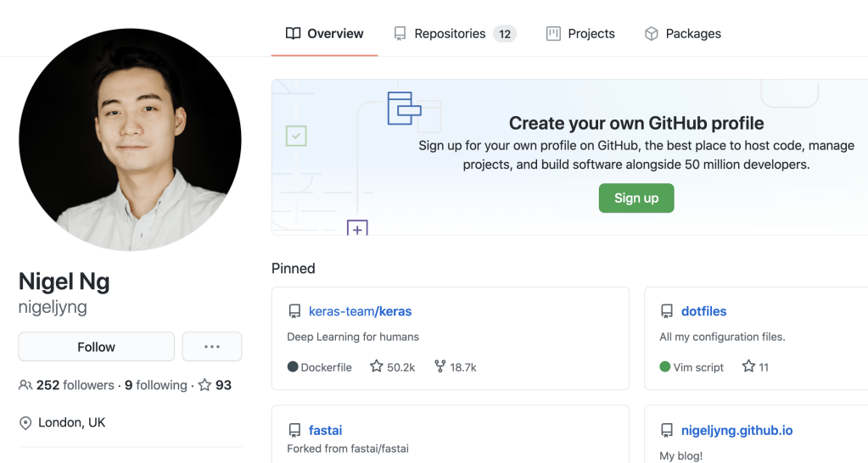Click the green Vim script language dot
This screenshot has height=463, width=868.
665,367
